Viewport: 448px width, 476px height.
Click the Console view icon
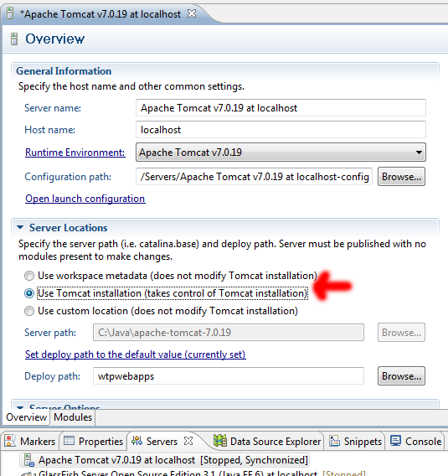(x=395, y=441)
